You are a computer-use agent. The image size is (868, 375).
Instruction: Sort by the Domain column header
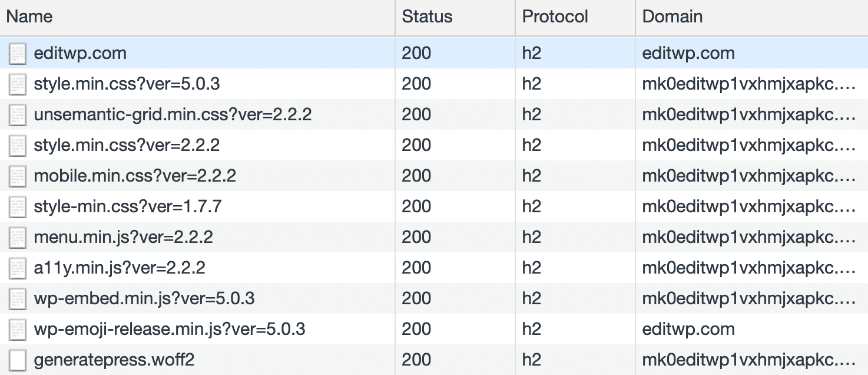672,17
